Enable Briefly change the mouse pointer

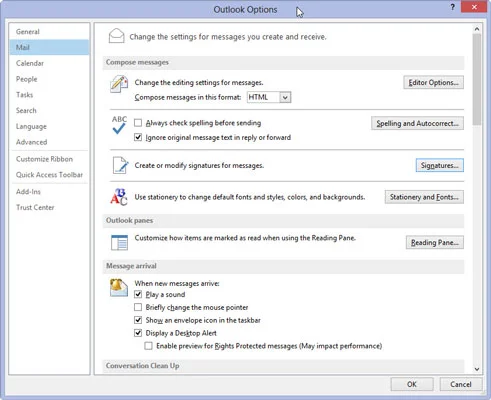point(138,307)
